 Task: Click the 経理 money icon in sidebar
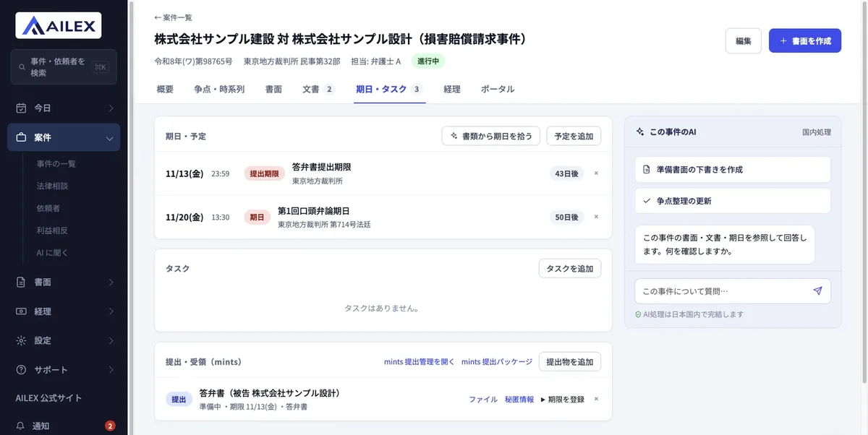pos(21,311)
